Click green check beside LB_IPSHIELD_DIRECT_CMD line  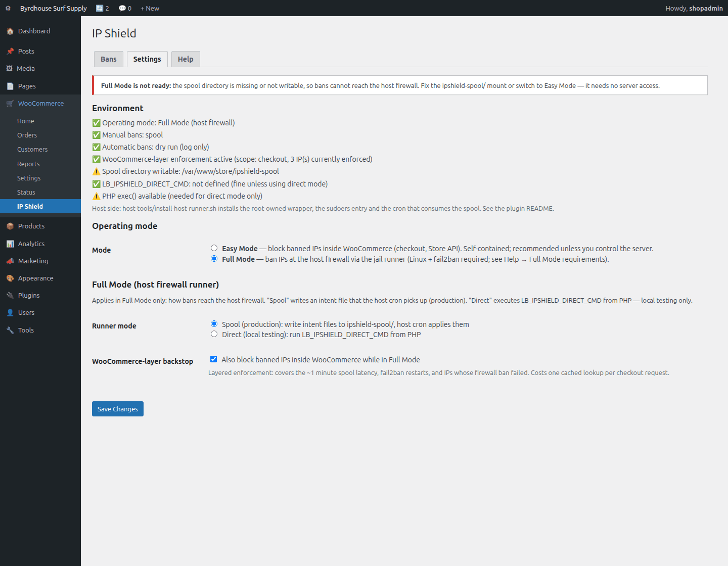(x=96, y=184)
